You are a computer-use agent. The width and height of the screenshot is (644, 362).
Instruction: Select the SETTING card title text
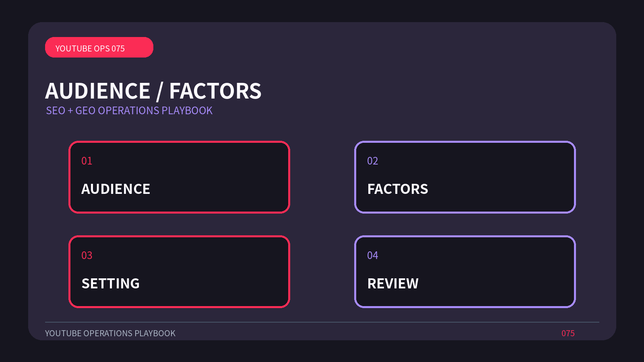(x=111, y=284)
